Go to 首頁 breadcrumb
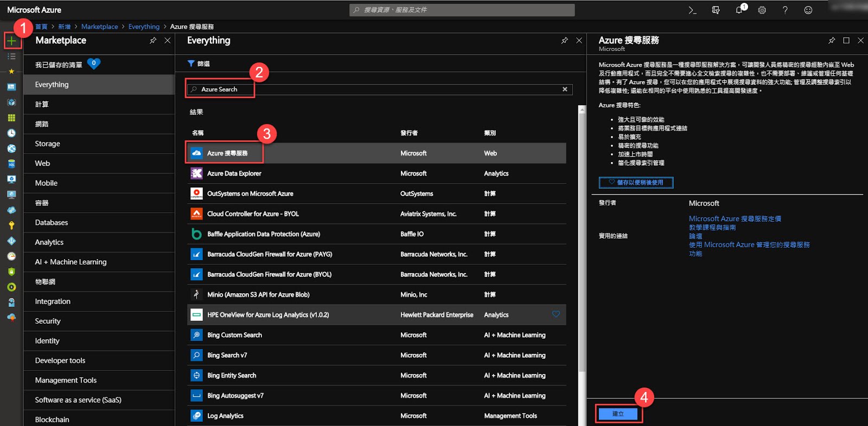 click(x=41, y=27)
